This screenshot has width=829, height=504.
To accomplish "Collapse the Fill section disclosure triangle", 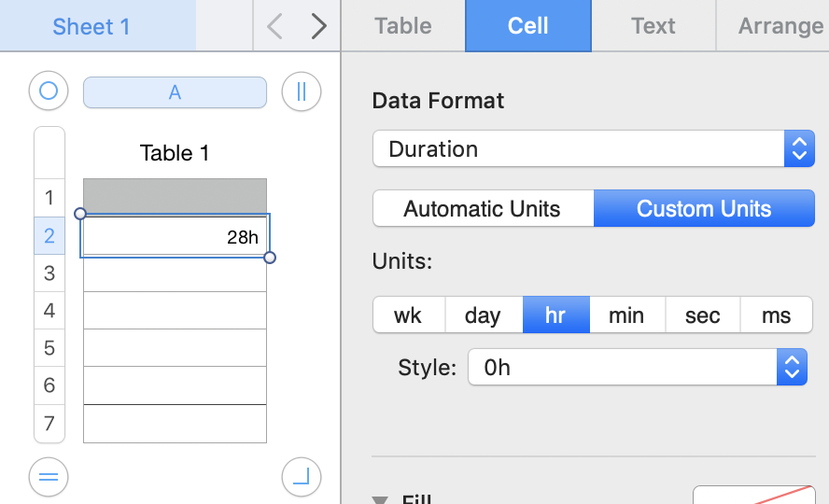I will click(x=380, y=499).
